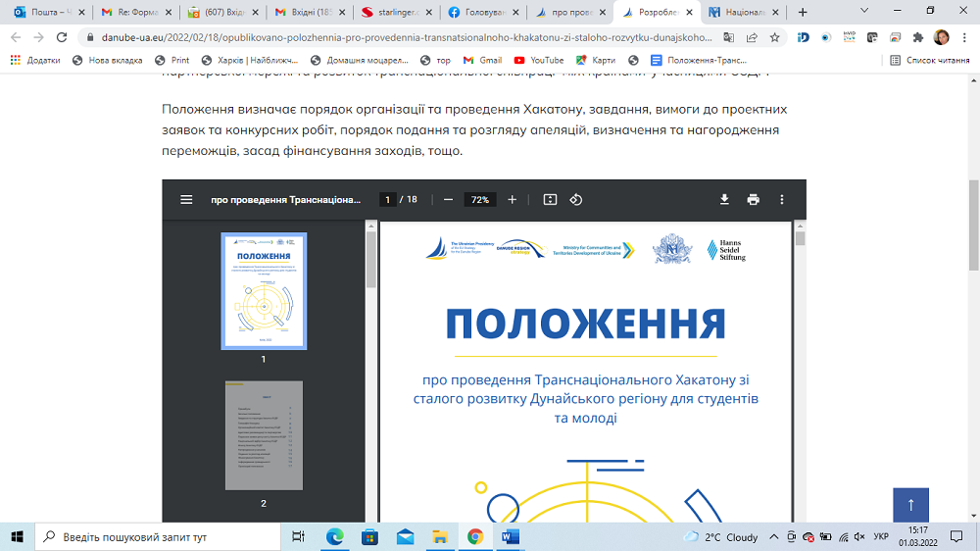The height and width of the screenshot is (551, 980).
Task: Open Chrome extensions puzzle menu
Action: (917, 37)
